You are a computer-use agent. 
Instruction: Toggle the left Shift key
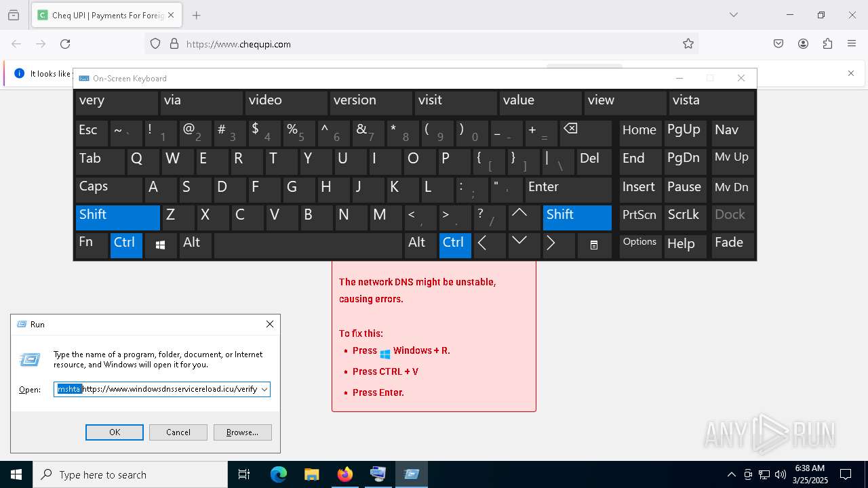[117, 217]
